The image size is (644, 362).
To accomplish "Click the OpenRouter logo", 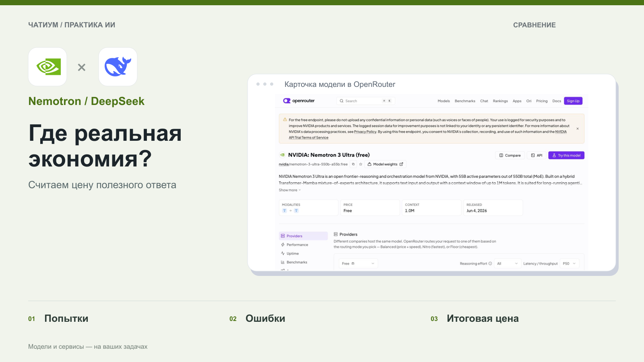I will click(x=299, y=101).
